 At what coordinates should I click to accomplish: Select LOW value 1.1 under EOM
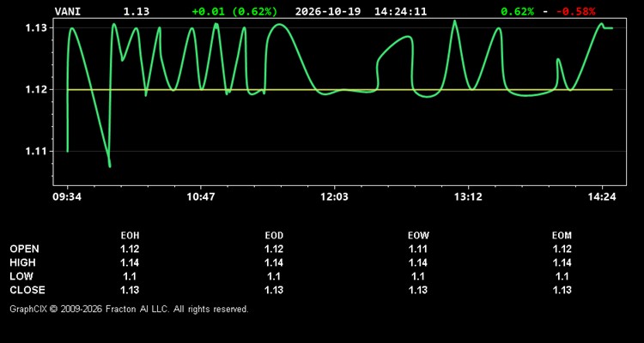[562, 276]
